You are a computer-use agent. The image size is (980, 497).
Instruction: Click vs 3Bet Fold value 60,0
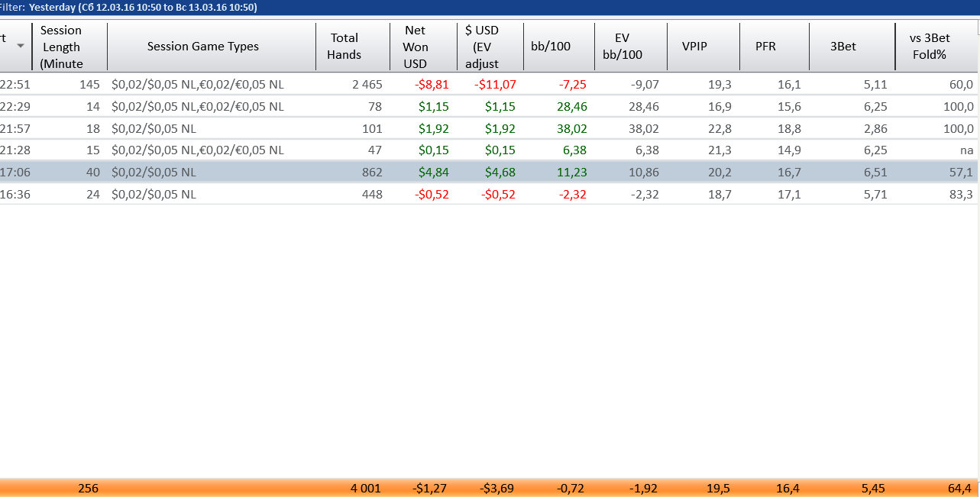tap(960, 85)
